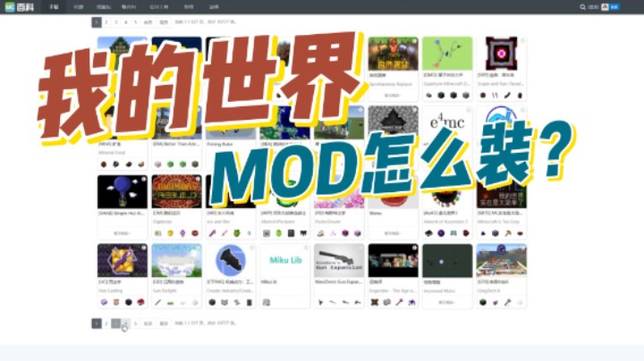Open the Improved Mobs text link
The image size is (644, 361).
point(439,290)
